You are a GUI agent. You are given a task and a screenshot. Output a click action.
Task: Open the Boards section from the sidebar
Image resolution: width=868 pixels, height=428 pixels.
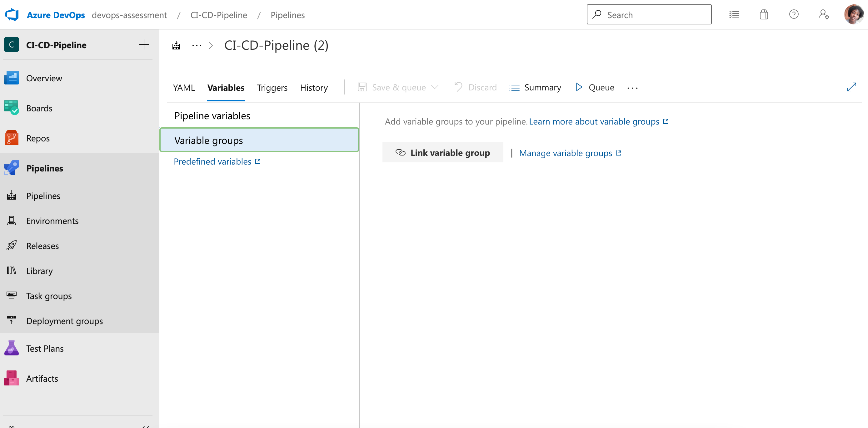(x=39, y=108)
